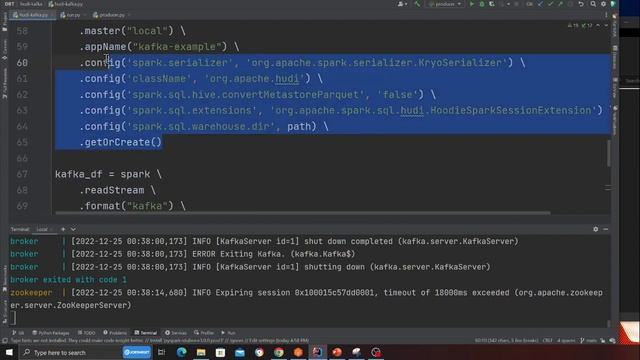640x360 pixels.
Task: Go to next highlighted problem arrow
Action: pyautogui.click(x=606, y=25)
